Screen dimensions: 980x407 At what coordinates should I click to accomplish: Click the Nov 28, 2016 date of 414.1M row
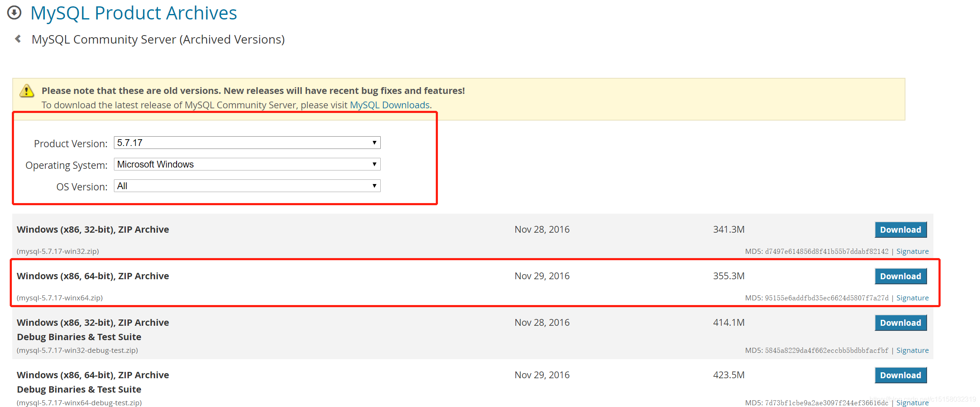tap(542, 322)
